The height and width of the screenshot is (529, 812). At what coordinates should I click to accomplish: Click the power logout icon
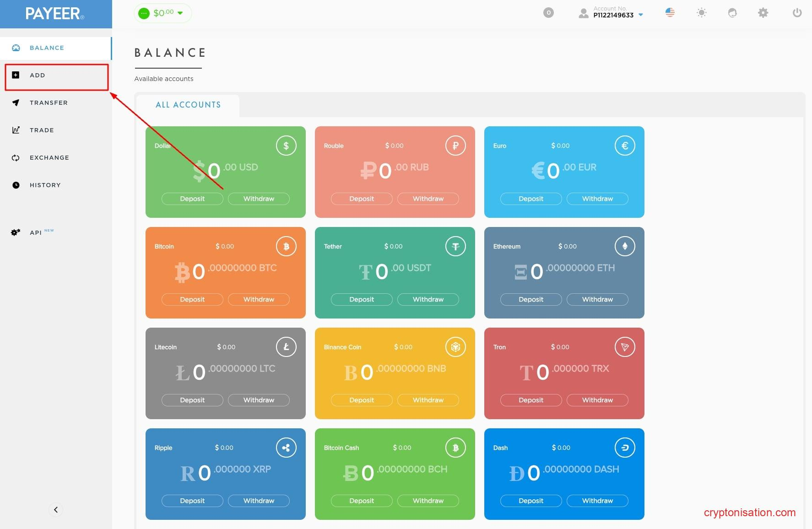[797, 13]
